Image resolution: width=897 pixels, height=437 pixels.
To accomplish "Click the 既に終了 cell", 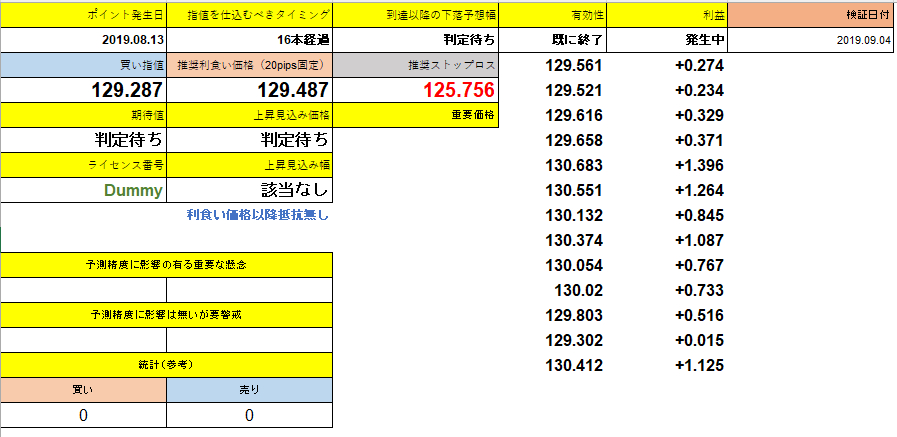I will [553, 41].
